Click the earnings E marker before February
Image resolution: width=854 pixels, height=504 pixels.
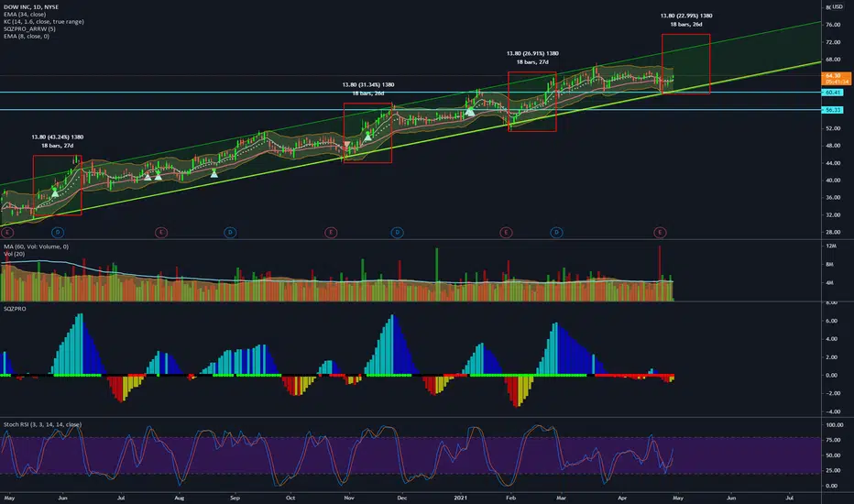[506, 233]
